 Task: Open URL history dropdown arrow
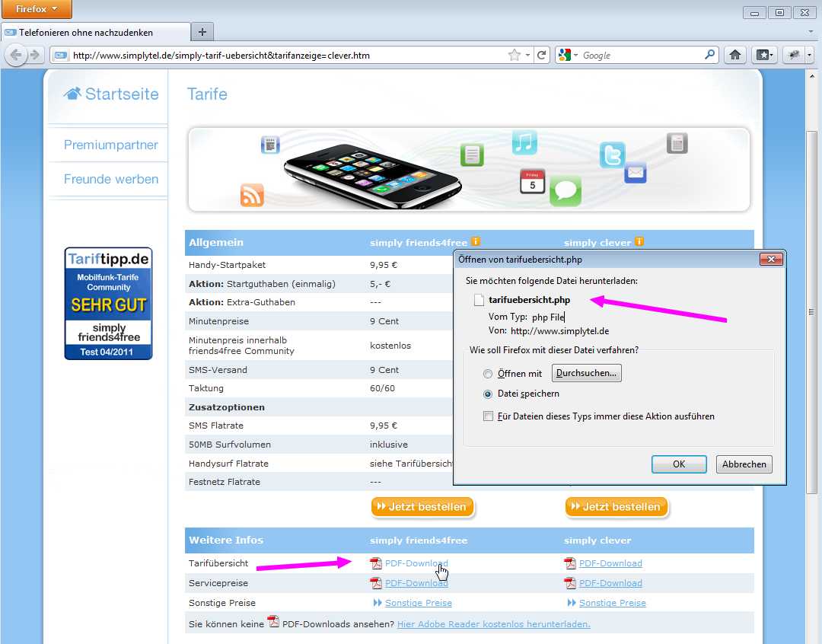click(x=528, y=55)
